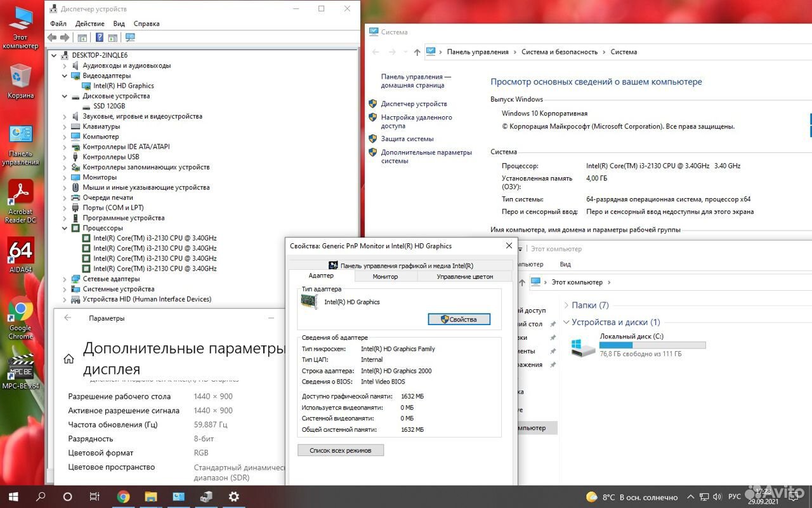Click up arrow in Система window navigation
The width and height of the screenshot is (812, 508).
pos(417,52)
